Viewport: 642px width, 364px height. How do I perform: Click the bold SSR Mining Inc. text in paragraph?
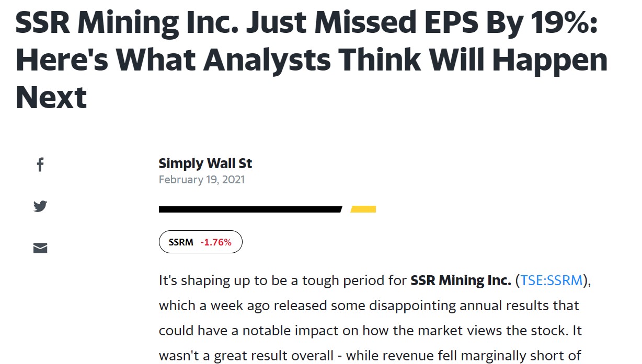[461, 280]
